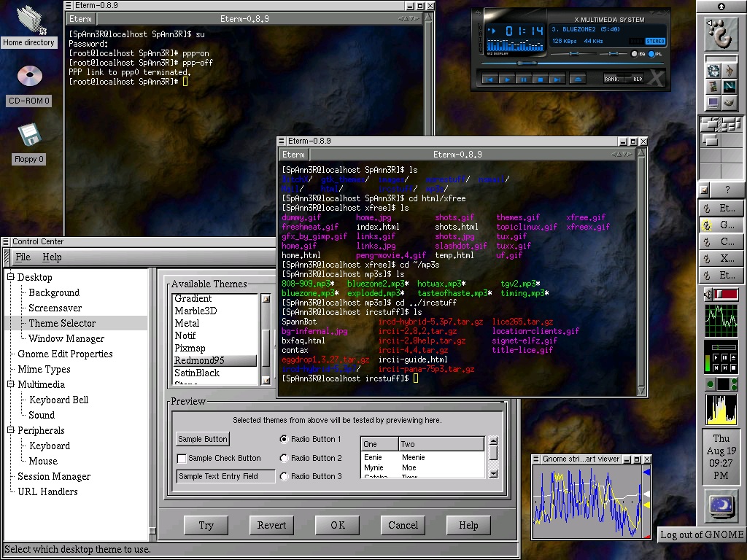Click the Help button at dialog bottom

(468, 525)
